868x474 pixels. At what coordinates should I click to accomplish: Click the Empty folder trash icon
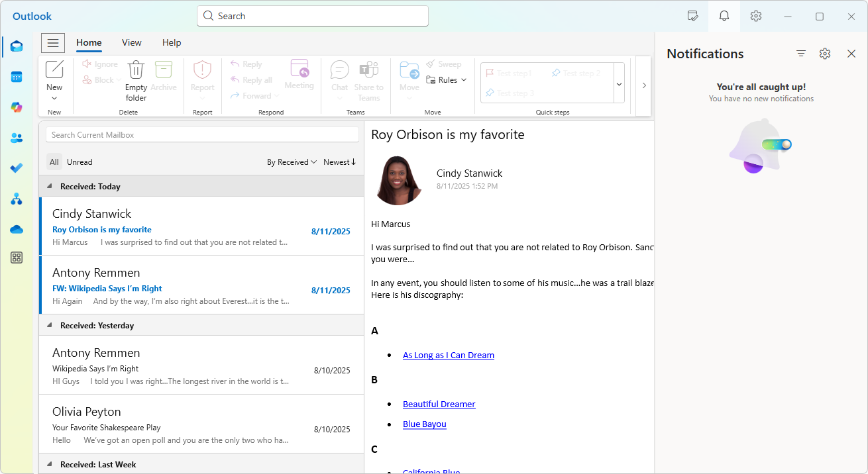pyautogui.click(x=136, y=81)
